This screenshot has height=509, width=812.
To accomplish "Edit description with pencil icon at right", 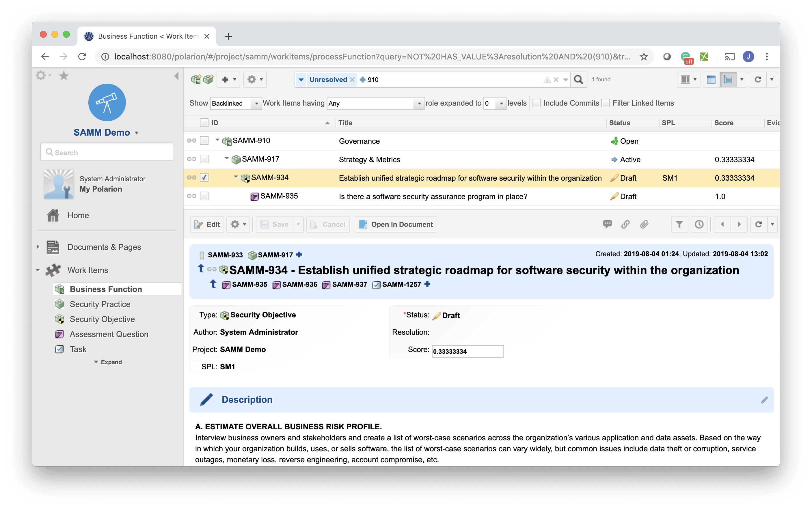I will [x=764, y=400].
